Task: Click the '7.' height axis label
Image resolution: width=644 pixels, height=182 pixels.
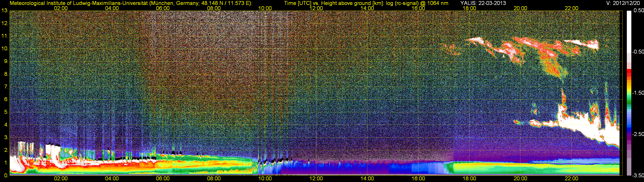Action: 6,87
